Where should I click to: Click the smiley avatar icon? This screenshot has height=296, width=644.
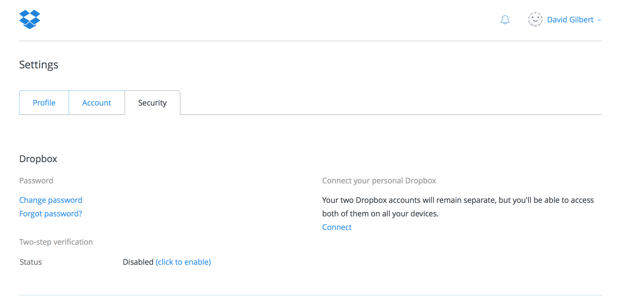[x=535, y=19]
